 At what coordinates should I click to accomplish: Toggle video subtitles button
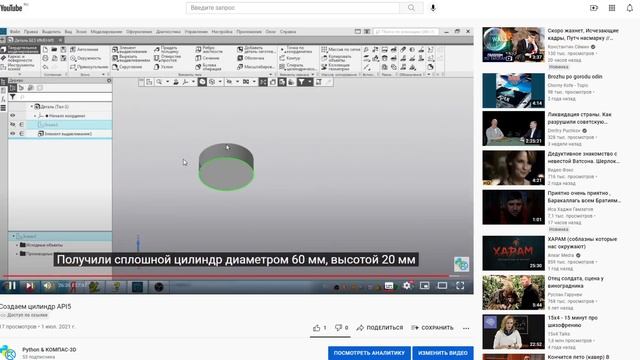389,286
